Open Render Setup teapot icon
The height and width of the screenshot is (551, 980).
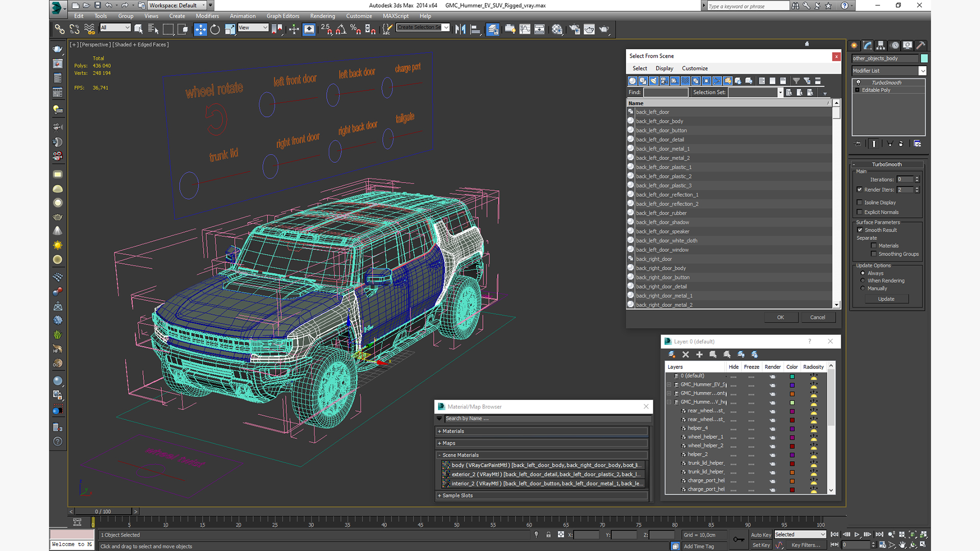(x=574, y=29)
